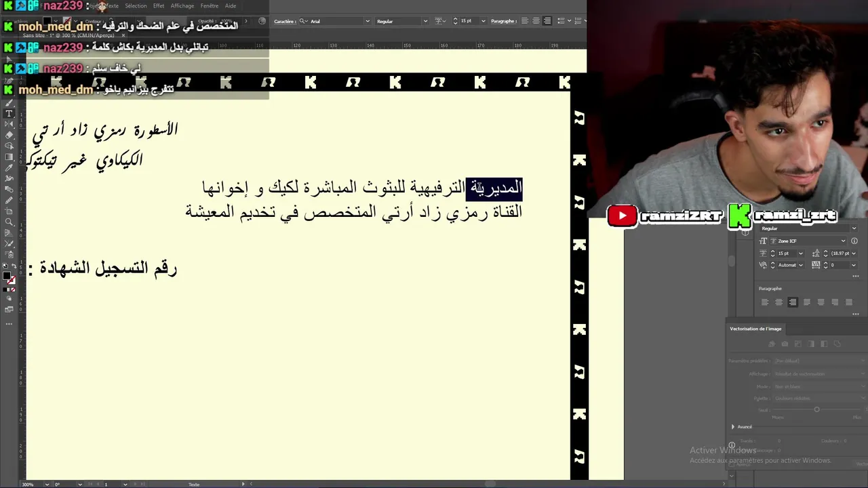
Task: Click the selected word المديرية in text
Action: coord(494,188)
